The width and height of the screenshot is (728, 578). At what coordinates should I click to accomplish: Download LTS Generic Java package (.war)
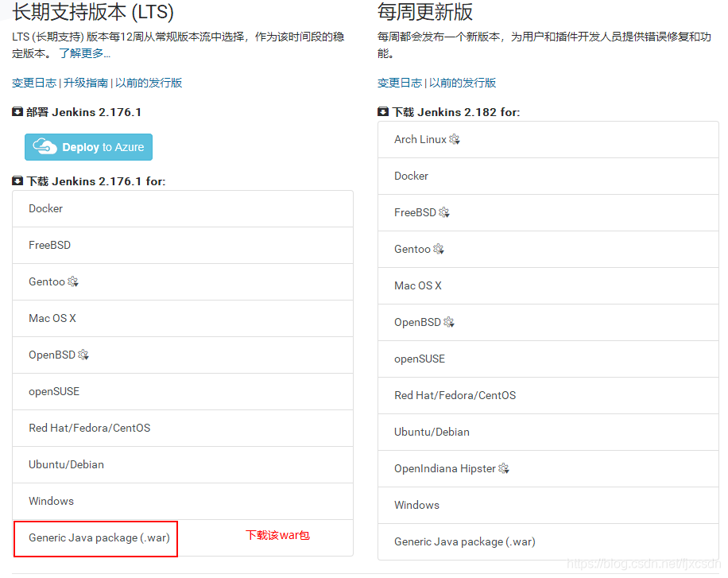[183, 538]
